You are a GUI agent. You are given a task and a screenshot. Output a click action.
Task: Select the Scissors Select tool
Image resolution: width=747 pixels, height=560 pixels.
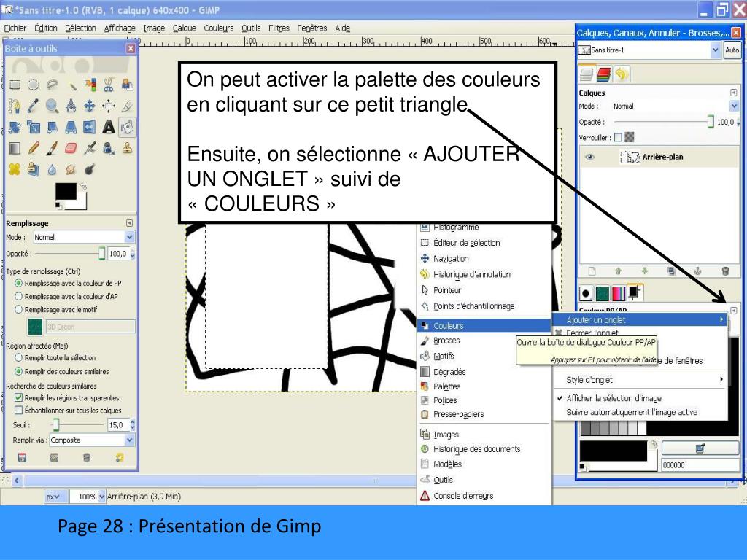pyautogui.click(x=109, y=85)
